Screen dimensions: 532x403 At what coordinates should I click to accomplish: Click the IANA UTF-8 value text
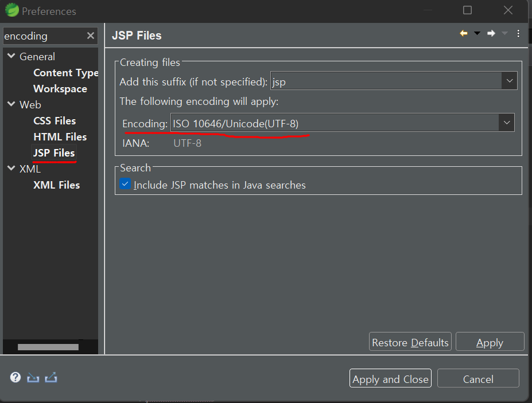pos(187,143)
